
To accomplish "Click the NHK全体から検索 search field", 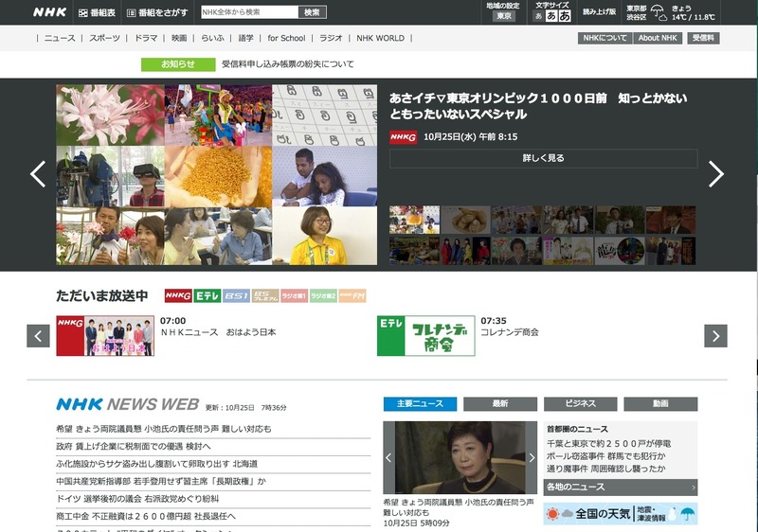I will (248, 12).
